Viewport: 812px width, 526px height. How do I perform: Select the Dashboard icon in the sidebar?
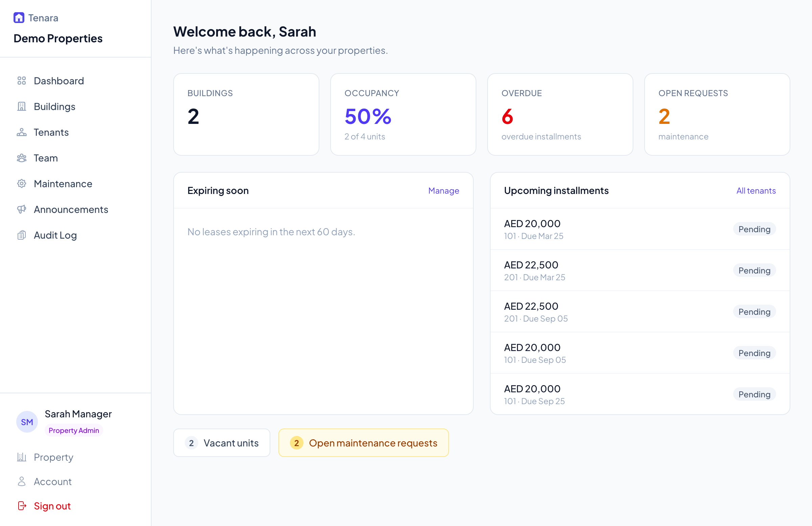[22, 81]
